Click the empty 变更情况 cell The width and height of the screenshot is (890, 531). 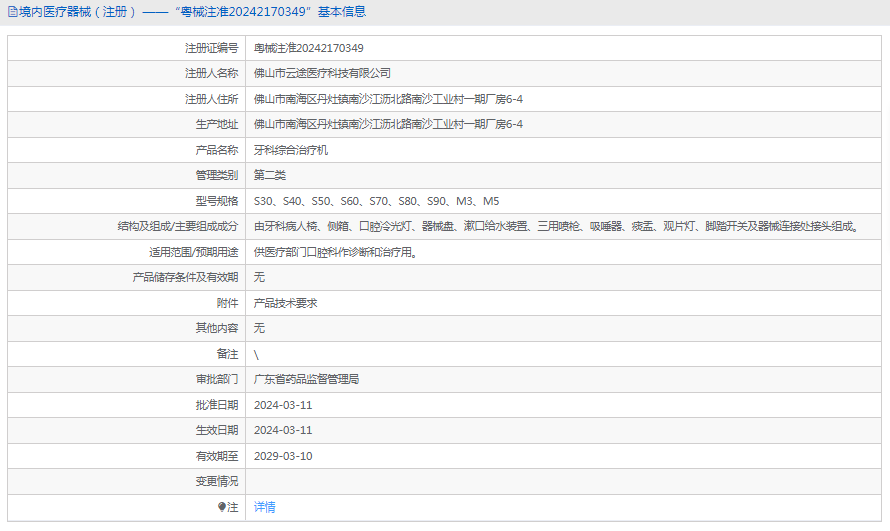(x=563, y=482)
